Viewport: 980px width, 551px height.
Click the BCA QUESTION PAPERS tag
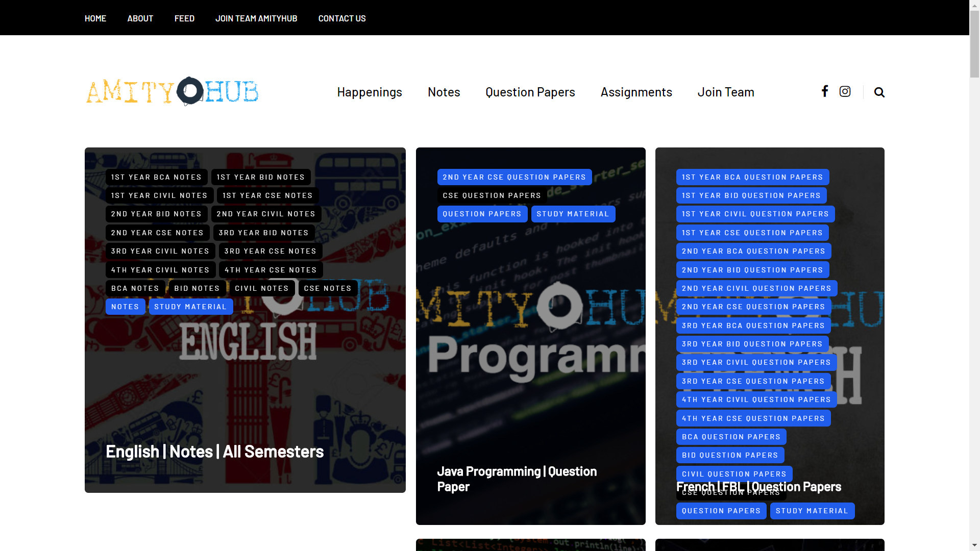731,437
